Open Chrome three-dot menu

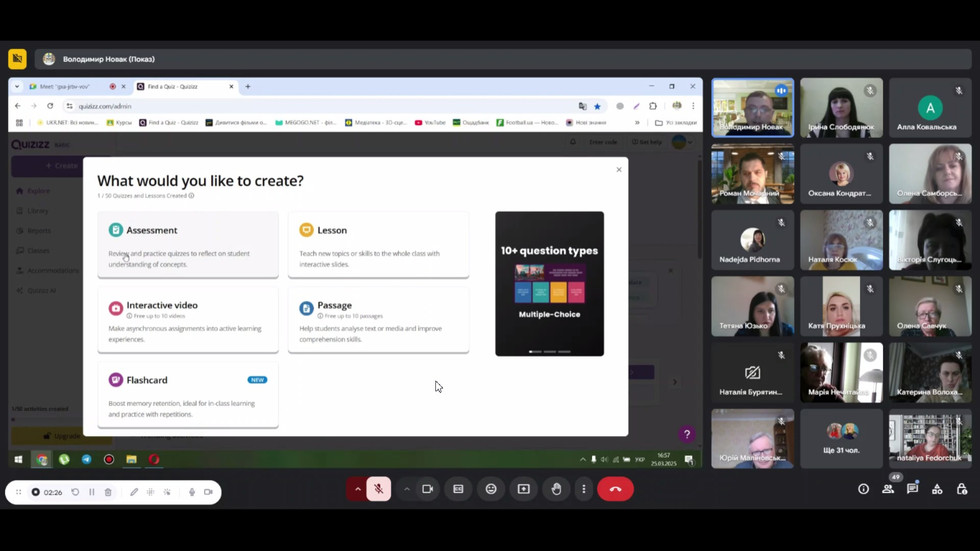coord(693,106)
